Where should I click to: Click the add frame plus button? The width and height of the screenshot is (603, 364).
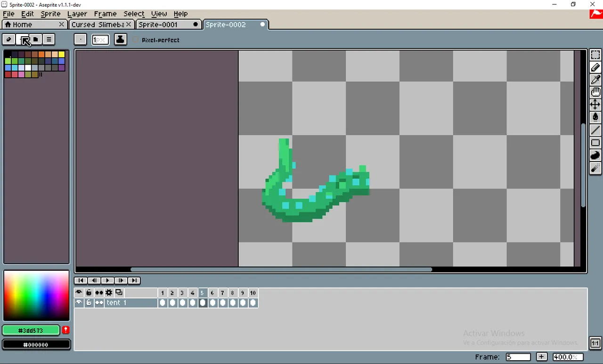[542, 357]
